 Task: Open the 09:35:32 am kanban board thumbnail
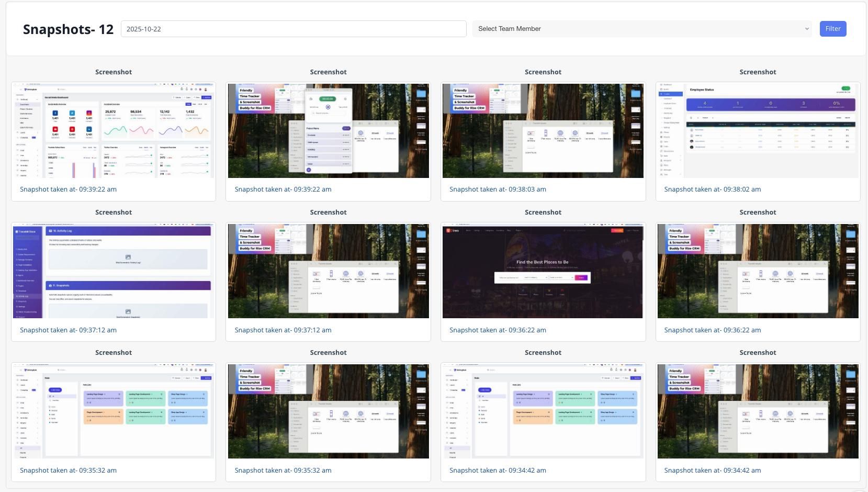click(x=114, y=411)
